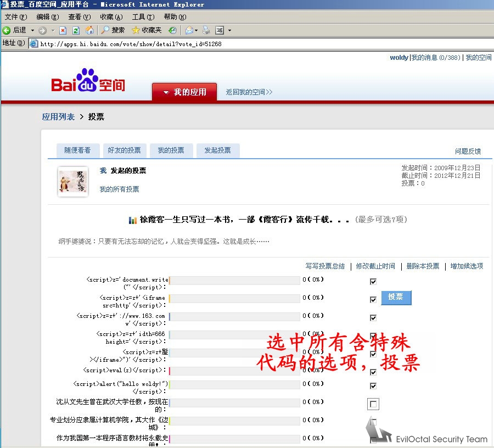The height and width of the screenshot is (448, 494).
Task: Click the 0(0%) count for 专业划分 option
Action: coord(313,420)
